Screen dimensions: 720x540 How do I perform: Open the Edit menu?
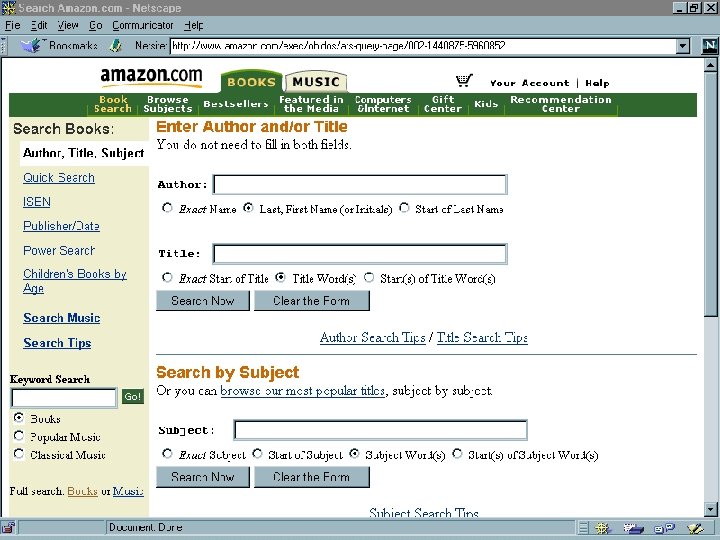click(x=39, y=25)
